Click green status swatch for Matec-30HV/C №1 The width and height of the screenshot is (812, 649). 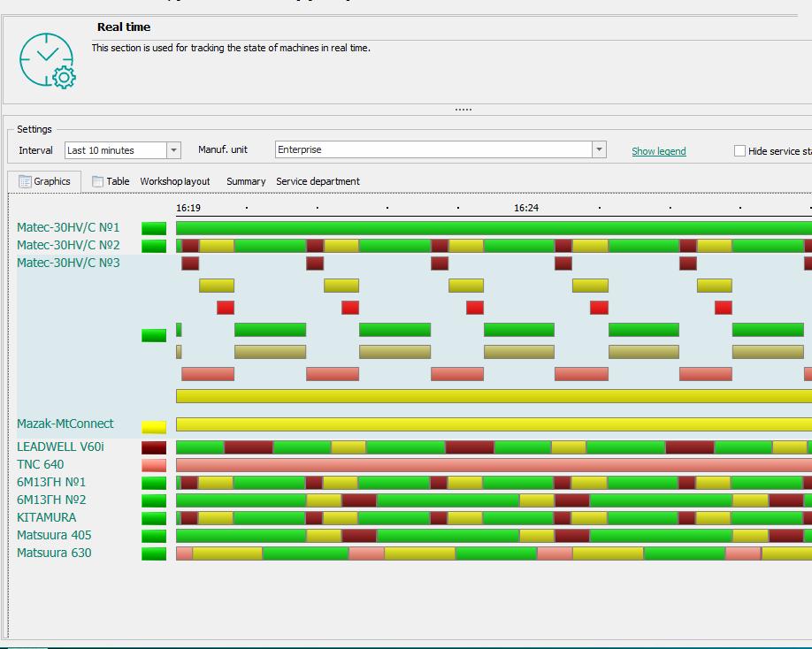click(x=154, y=228)
